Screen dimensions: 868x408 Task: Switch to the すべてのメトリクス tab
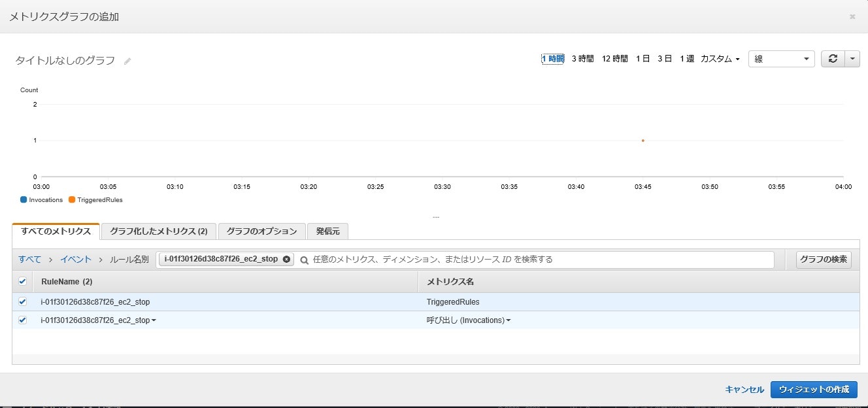[56, 231]
